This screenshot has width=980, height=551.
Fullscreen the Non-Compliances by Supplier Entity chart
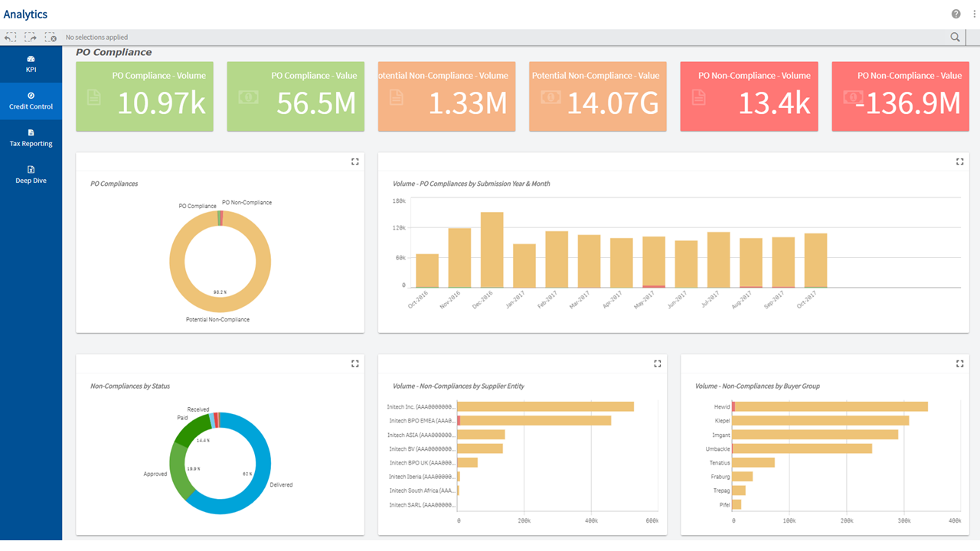(x=657, y=364)
